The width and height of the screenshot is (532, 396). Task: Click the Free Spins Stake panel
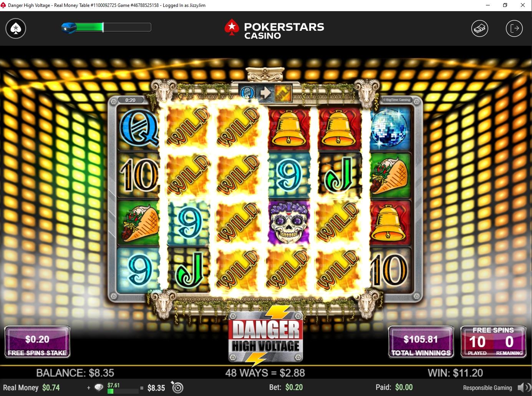[37, 342]
